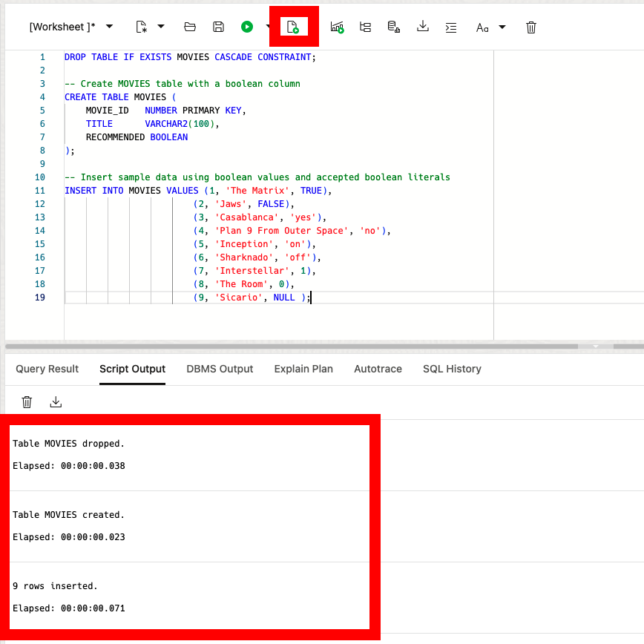Image resolution: width=644 pixels, height=644 pixels.
Task: Open the Aa text case dropdown
Action: click(x=502, y=27)
